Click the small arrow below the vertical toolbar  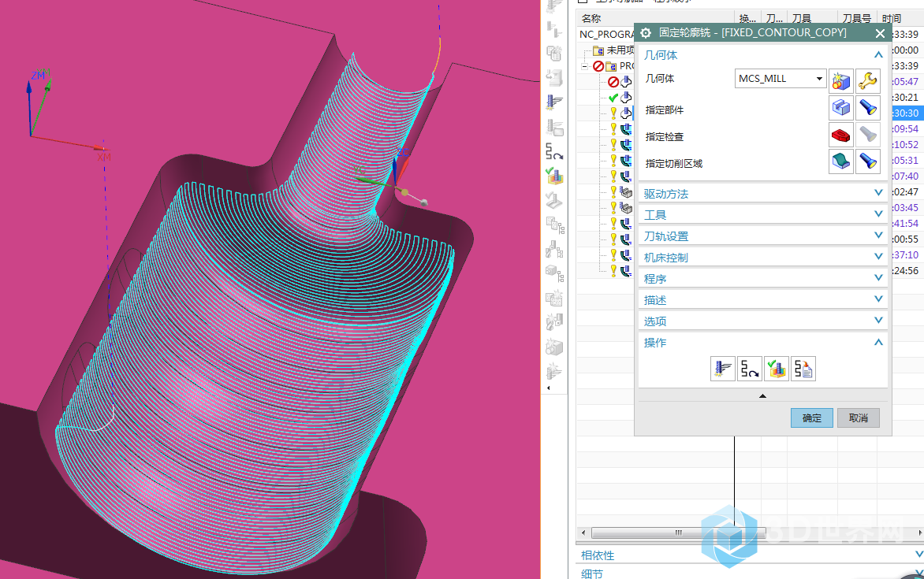[549, 388]
